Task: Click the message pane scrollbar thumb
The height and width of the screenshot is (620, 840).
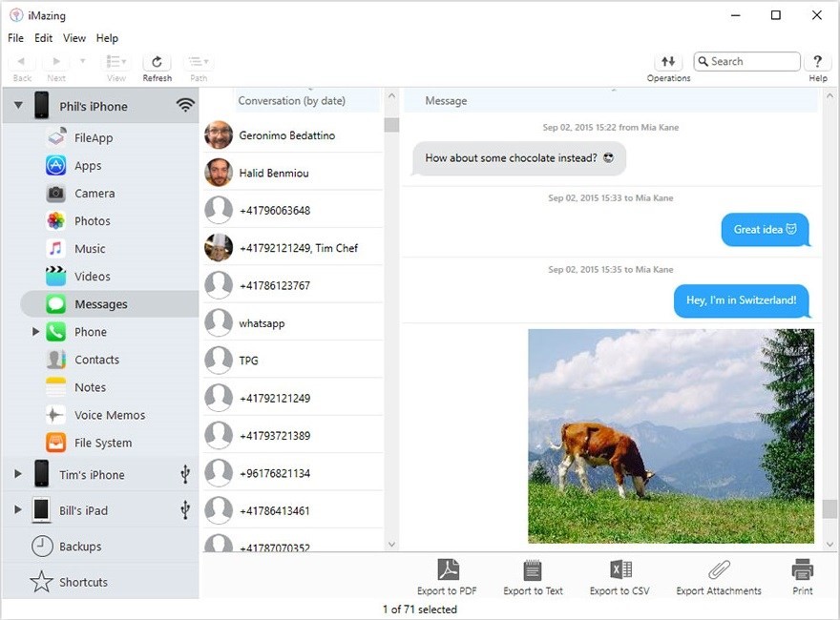Action: click(829, 508)
